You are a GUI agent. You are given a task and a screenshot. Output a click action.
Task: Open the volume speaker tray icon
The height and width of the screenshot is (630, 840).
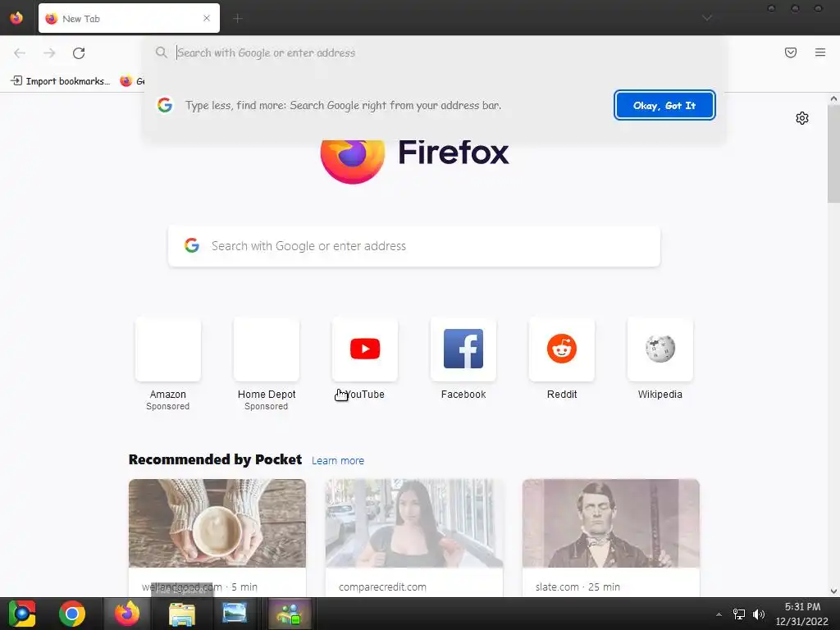(x=759, y=614)
